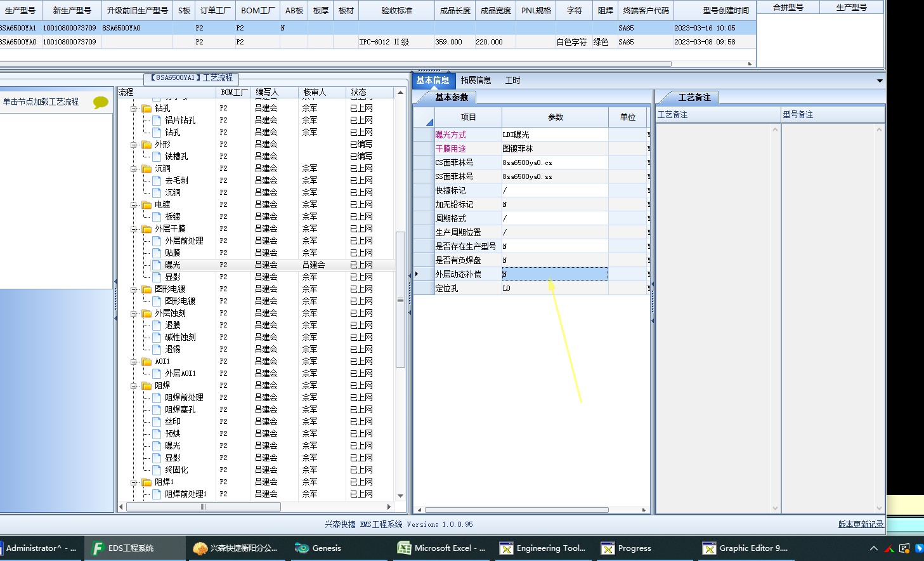Click the 钻孔 folder icon

(x=146, y=108)
